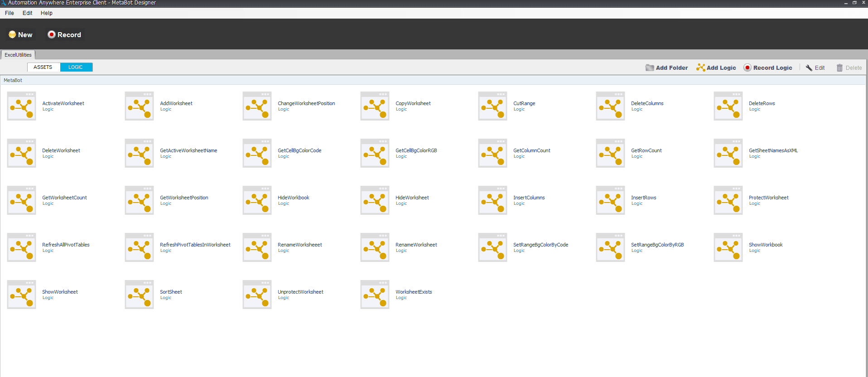Click the ChangeWorksheetPosition logic icon
868x377 pixels.
[x=257, y=106]
